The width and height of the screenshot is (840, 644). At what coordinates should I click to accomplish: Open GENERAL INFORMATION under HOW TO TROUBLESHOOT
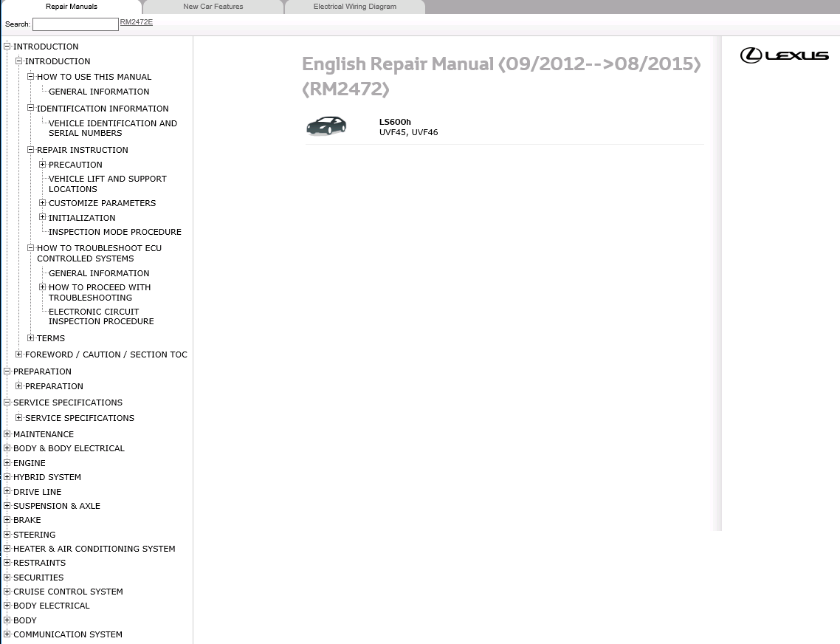[99, 273]
